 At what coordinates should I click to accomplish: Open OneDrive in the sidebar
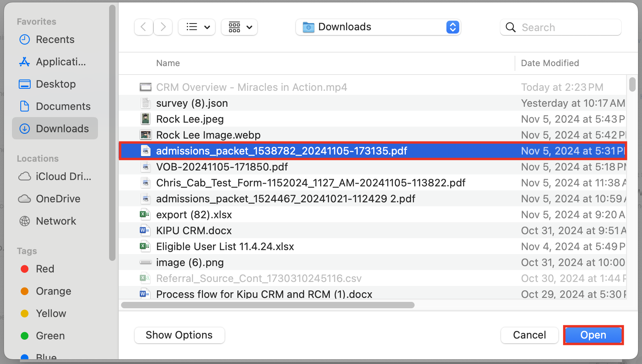pos(58,199)
